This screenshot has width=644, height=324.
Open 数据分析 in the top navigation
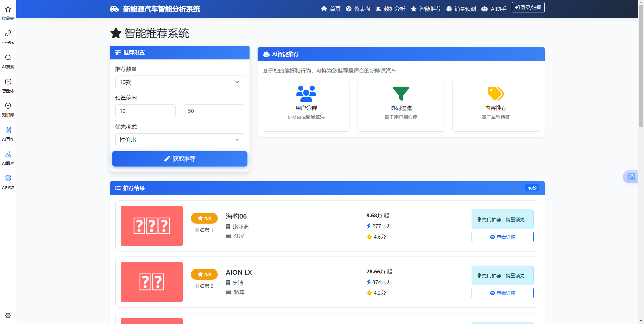(390, 9)
